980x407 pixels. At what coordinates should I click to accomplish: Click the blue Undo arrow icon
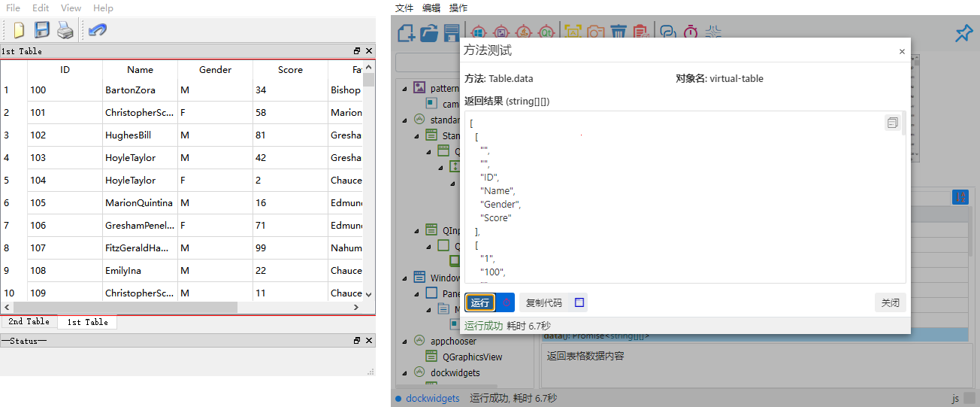point(97,30)
